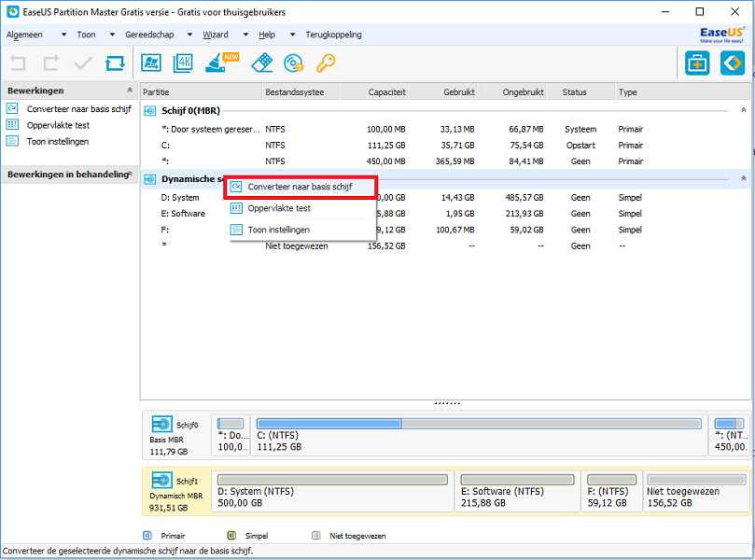Click the Niet toegewezen legend icon

click(x=315, y=536)
